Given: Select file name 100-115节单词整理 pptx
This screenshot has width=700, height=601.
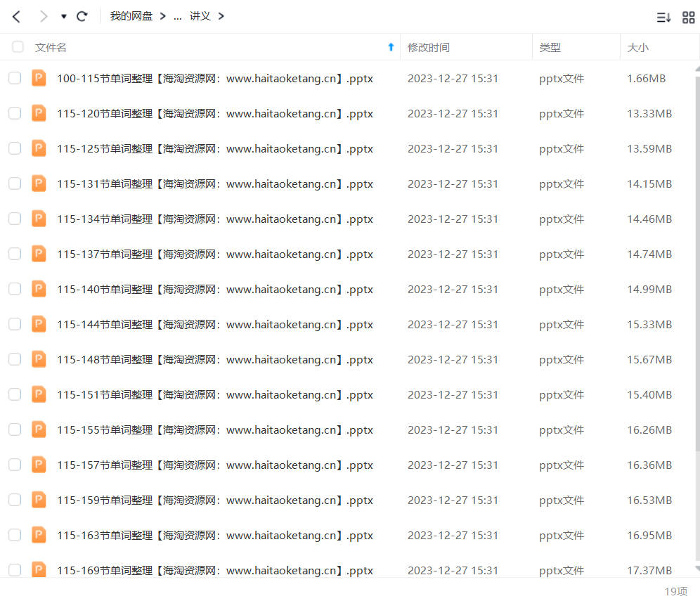Looking at the screenshot, I should click(215, 79).
